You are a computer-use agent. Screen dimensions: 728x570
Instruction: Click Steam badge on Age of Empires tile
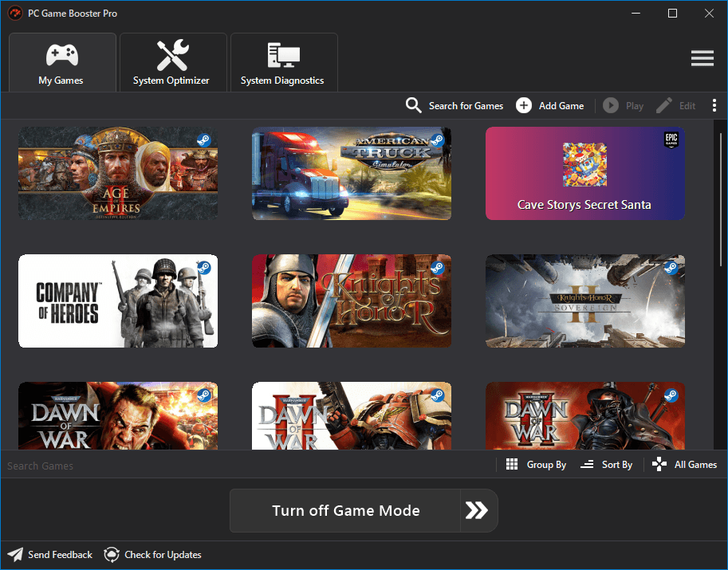click(x=204, y=140)
